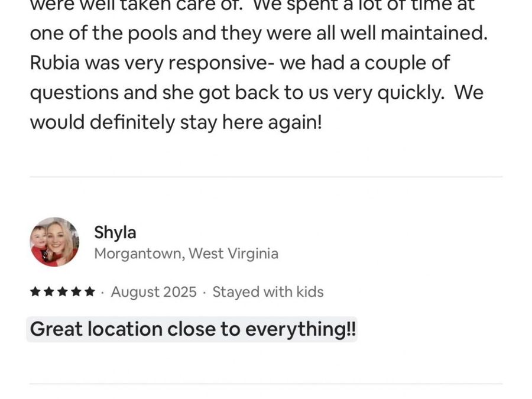
Task: Select the highlighted Great location review text
Action: coord(192,329)
